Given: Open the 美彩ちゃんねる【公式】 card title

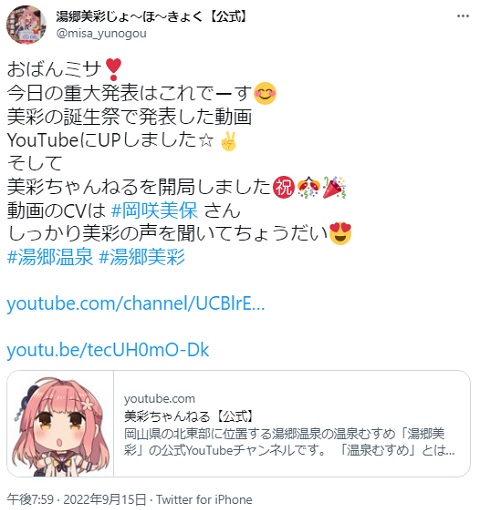Looking at the screenshot, I should point(189,416).
